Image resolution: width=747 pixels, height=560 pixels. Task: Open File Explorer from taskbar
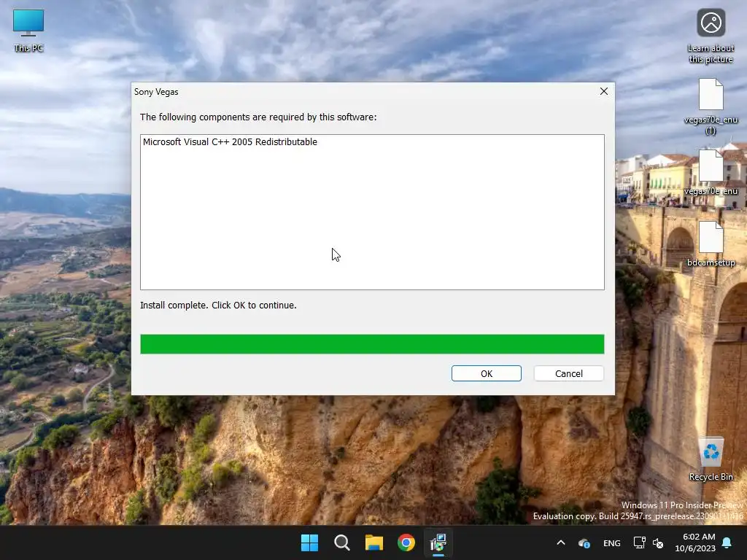point(374,542)
